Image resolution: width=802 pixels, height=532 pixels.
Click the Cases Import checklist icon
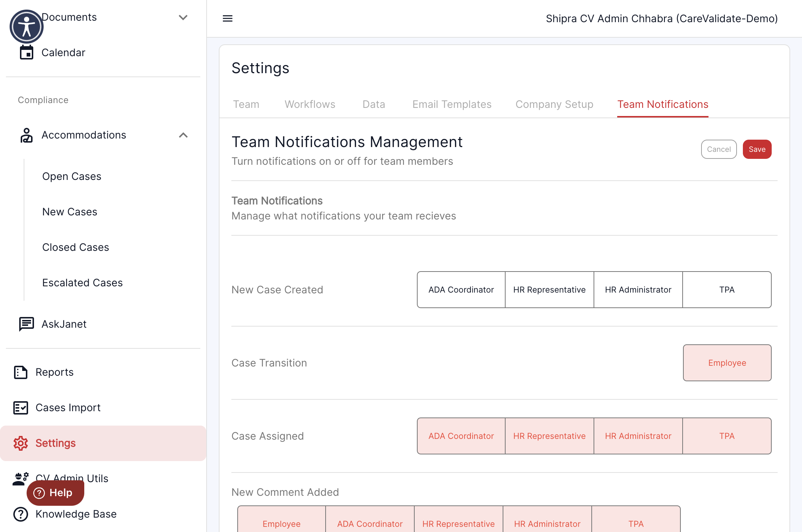tap(21, 407)
